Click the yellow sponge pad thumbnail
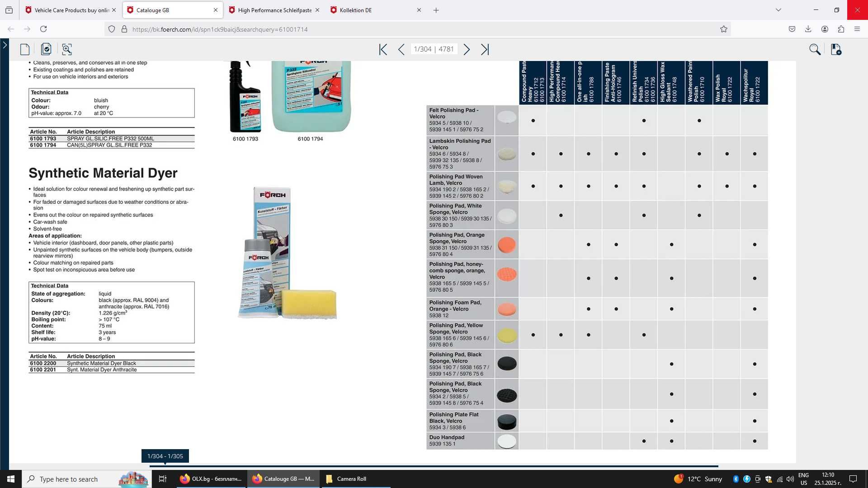Screen dimensions: 868x488 [507, 335]
